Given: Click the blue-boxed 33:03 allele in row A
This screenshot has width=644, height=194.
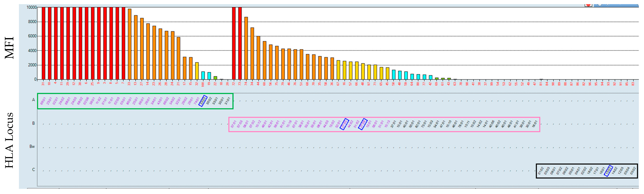Looking at the screenshot, I should [203, 101].
